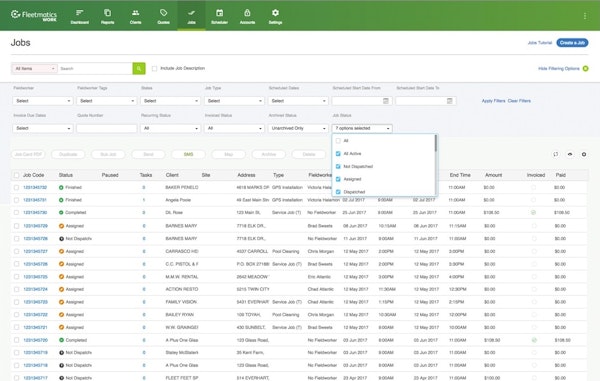This screenshot has width=600, height=381.
Task: Uncheck Not Dispatched in Job Status list
Action: click(338, 166)
